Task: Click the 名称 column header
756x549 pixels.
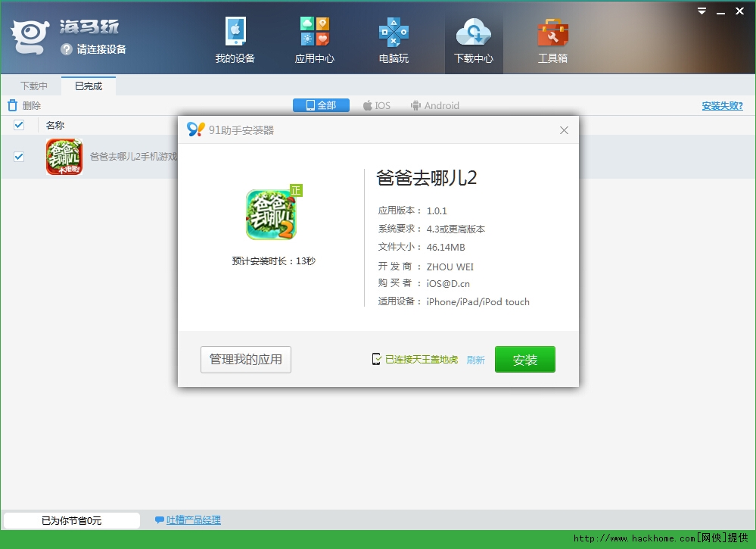Action: 55,126
